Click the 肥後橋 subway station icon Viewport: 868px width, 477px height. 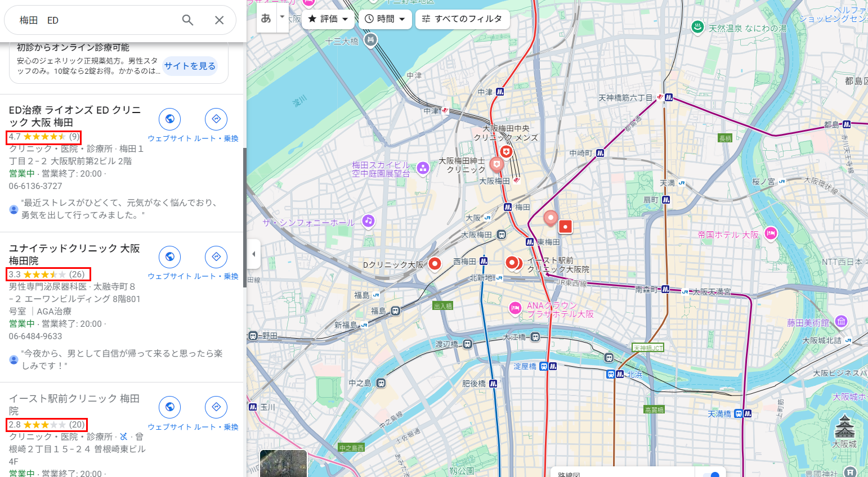coord(493,384)
